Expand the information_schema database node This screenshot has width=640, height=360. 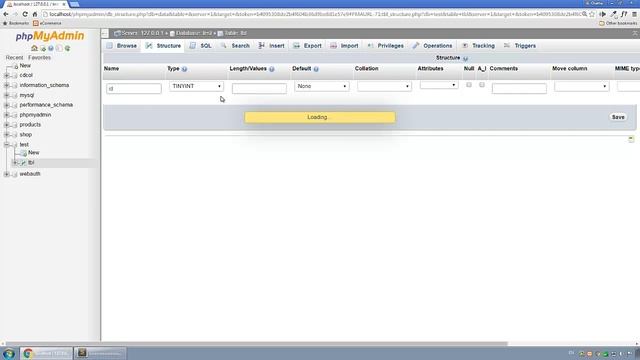(x=7, y=85)
